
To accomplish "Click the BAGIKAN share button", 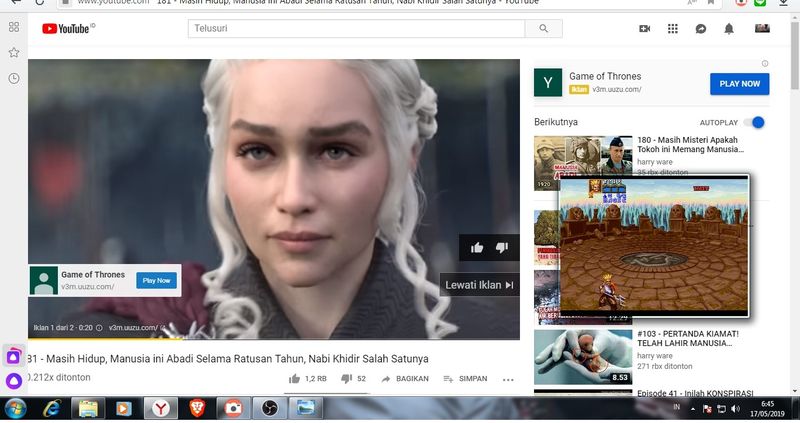I will 405,379.
